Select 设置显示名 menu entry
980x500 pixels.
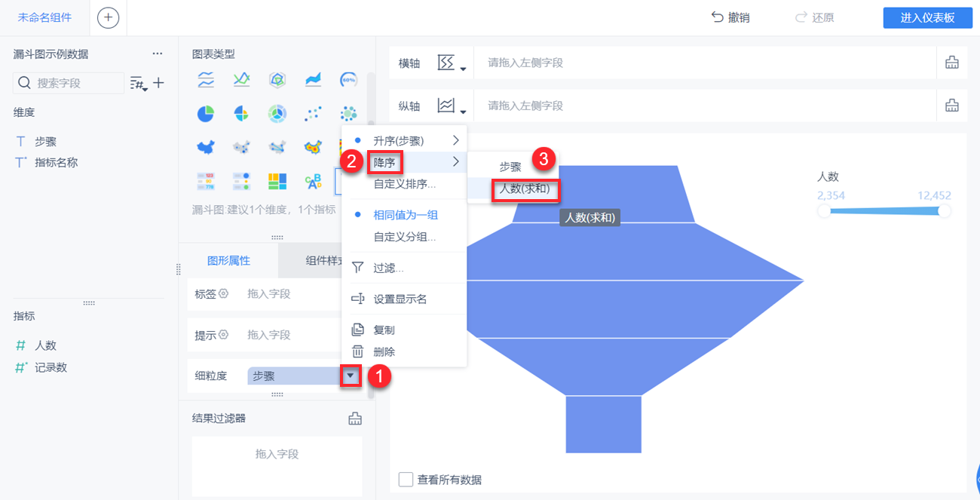point(405,299)
